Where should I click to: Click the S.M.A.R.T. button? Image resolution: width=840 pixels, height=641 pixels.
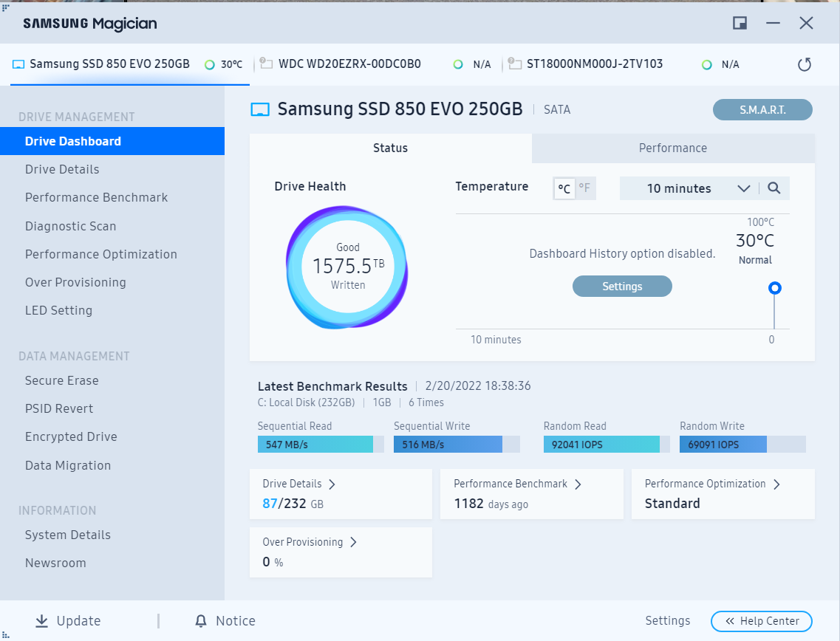tap(762, 110)
